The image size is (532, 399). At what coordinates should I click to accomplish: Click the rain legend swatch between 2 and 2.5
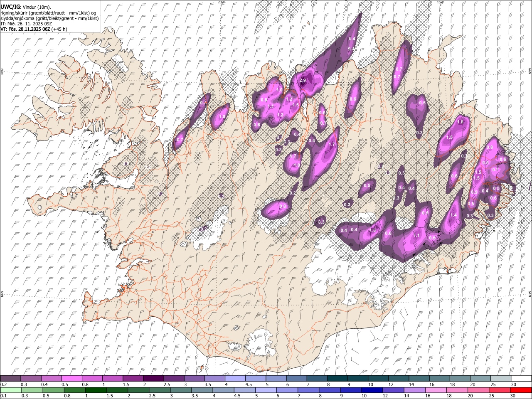[x=138, y=390]
